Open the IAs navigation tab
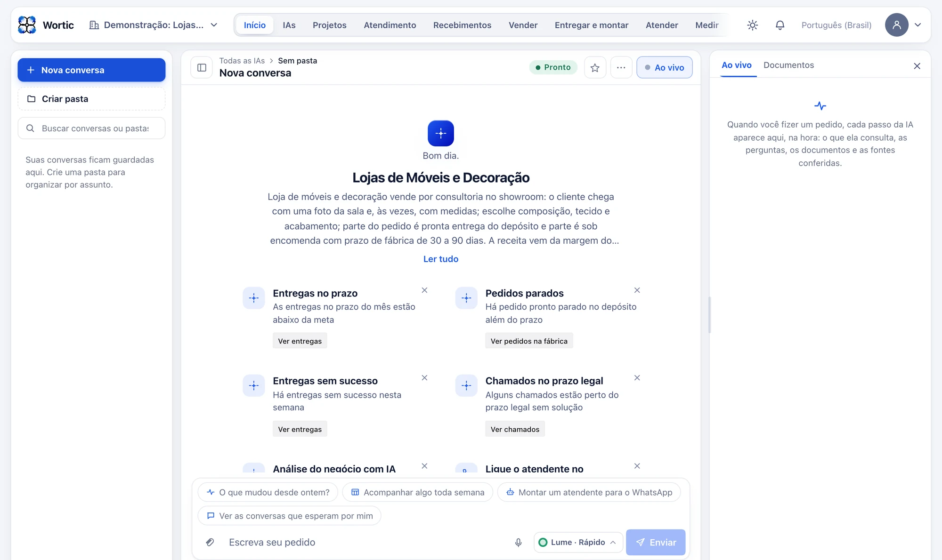Screen dimensions: 942x560 [289, 25]
